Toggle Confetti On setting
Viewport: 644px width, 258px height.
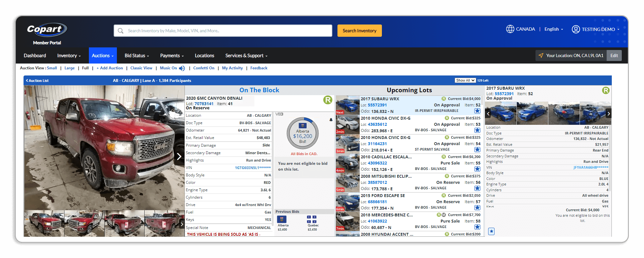(x=204, y=68)
